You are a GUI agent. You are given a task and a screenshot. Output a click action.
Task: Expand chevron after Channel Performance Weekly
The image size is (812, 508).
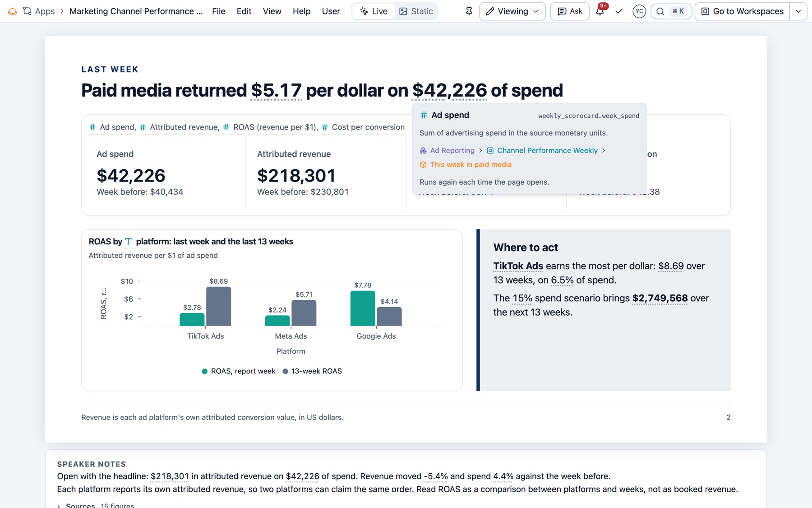pos(604,150)
